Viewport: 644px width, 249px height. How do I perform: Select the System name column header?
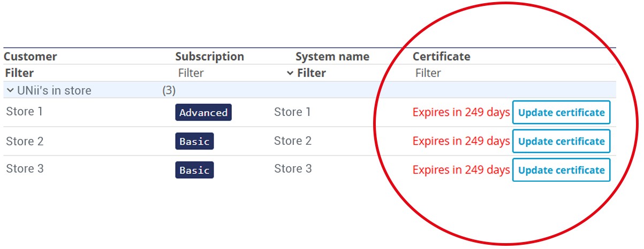pyautogui.click(x=332, y=57)
